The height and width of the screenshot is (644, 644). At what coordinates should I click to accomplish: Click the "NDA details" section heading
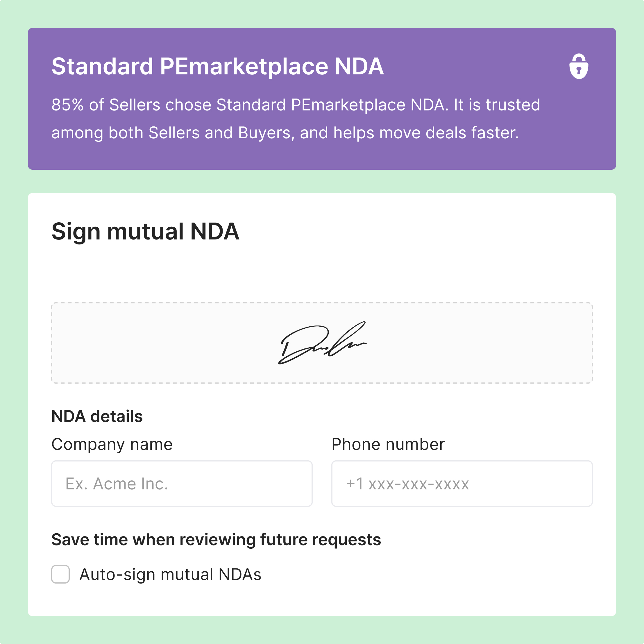click(97, 416)
